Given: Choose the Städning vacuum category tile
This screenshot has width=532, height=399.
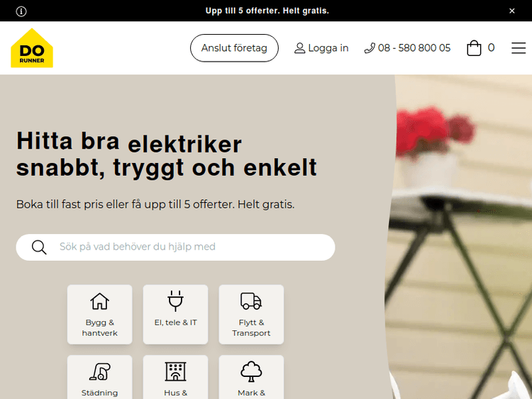Looking at the screenshot, I should (100, 377).
